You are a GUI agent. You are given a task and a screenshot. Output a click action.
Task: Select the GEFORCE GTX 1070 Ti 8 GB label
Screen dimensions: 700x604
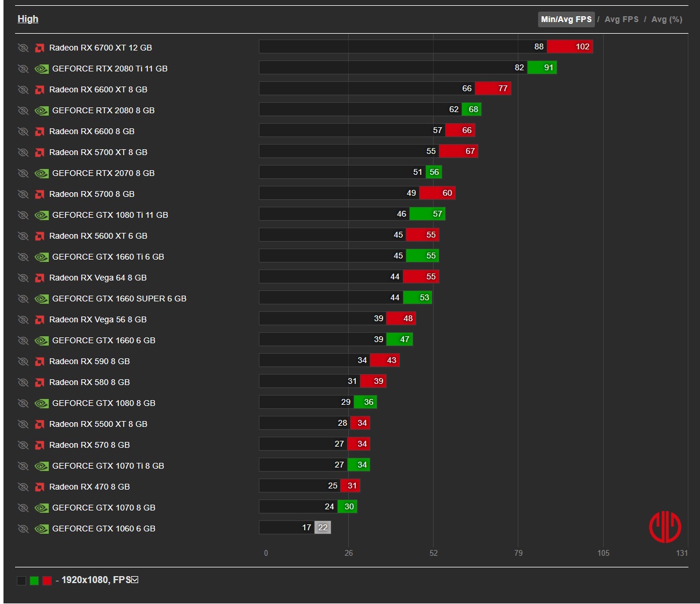tap(108, 466)
